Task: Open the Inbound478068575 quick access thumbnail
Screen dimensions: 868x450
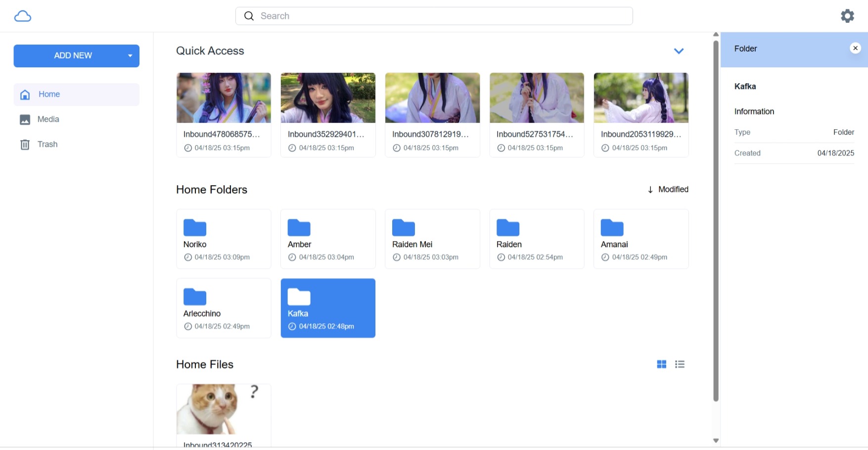Action: [x=224, y=98]
